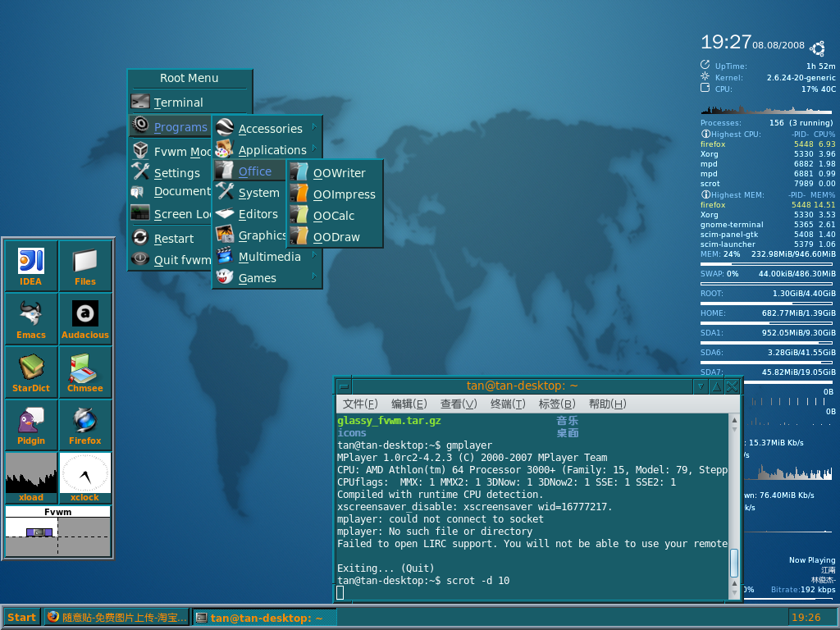Start Emacs from the launcher panel
Viewport: 840px width, 630px height.
point(31,319)
